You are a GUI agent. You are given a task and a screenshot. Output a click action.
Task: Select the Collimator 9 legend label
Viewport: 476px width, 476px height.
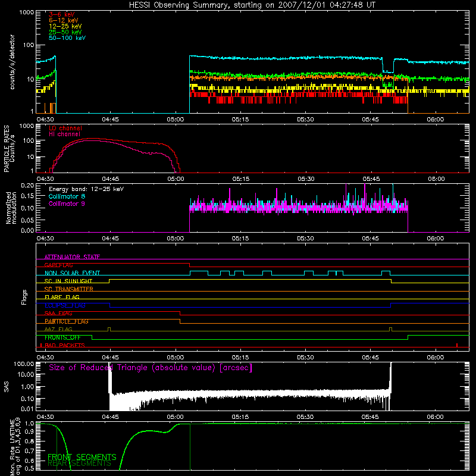pyautogui.click(x=67, y=203)
